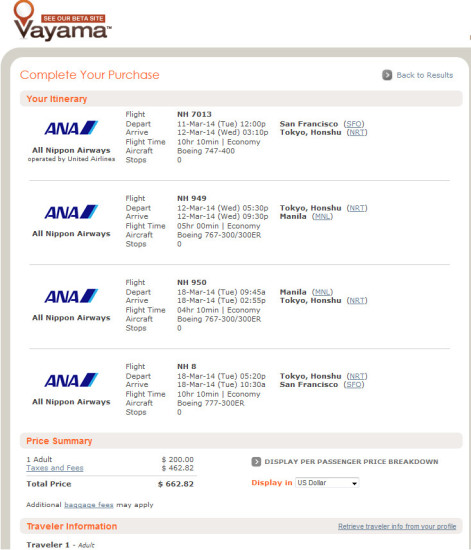Click the per passenger price breakdown arrow icon
The image size is (471, 550).
pyautogui.click(x=256, y=462)
